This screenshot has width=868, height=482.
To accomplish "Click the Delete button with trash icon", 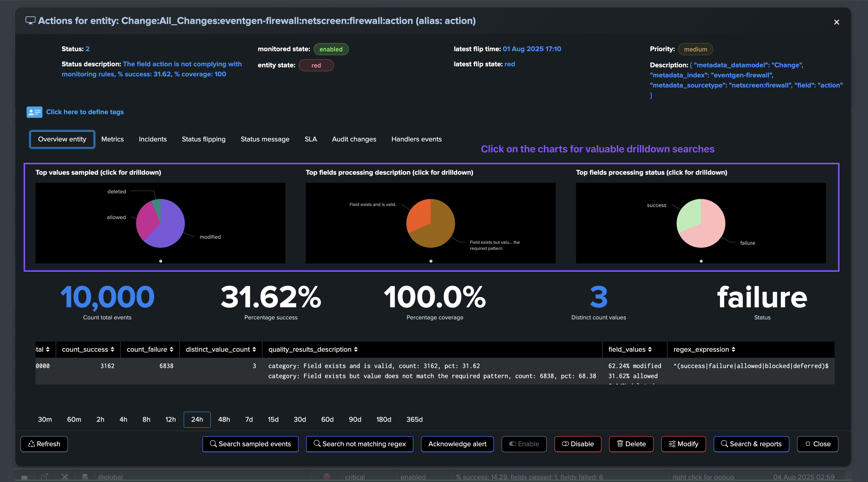I will (x=631, y=444).
